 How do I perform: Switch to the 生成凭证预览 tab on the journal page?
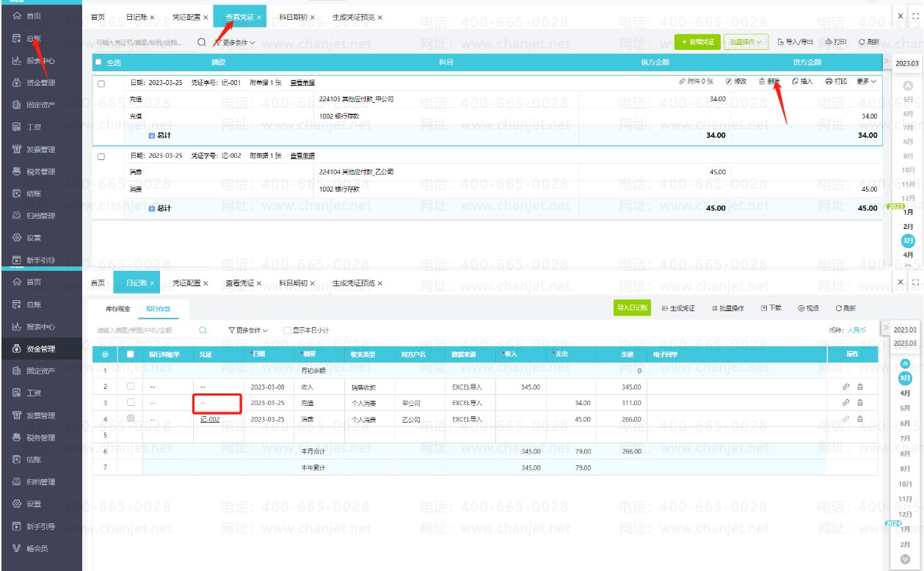point(357,283)
